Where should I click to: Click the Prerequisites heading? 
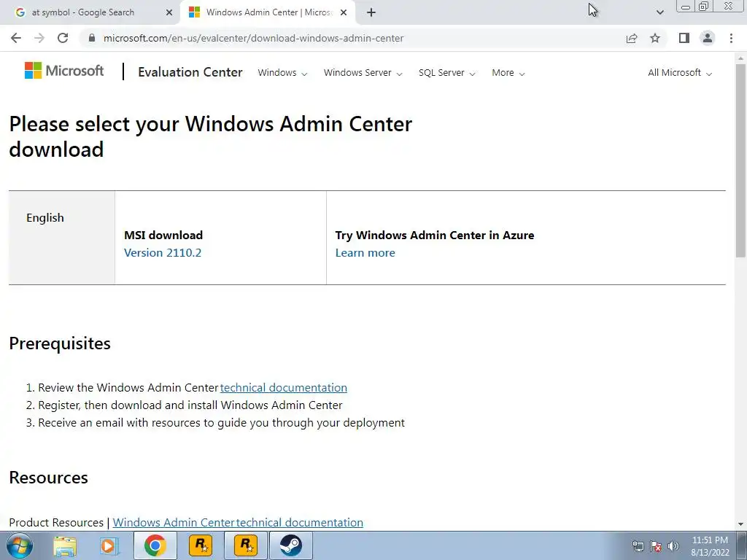(x=60, y=343)
